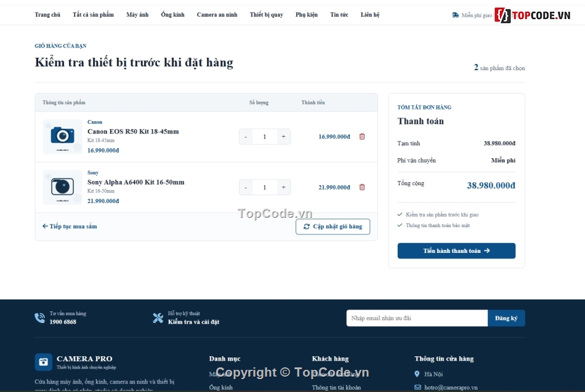Click Kiểm tra và cài đặt text
Screen dimensions: 585x392
coord(193,322)
